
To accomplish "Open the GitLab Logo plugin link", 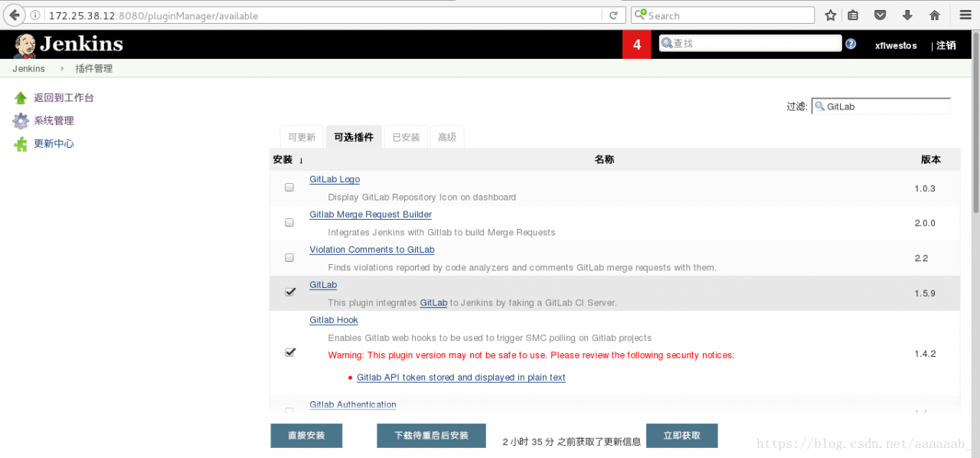I will click(335, 179).
